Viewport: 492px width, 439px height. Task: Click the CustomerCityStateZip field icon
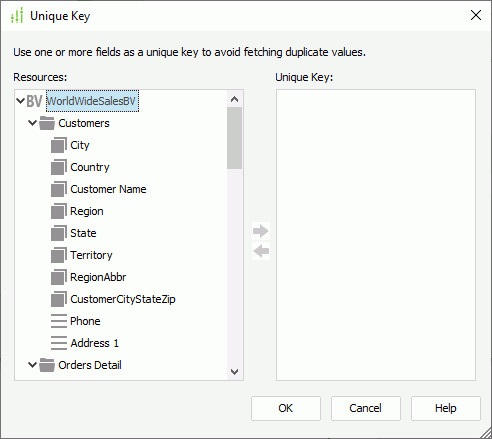(x=59, y=299)
